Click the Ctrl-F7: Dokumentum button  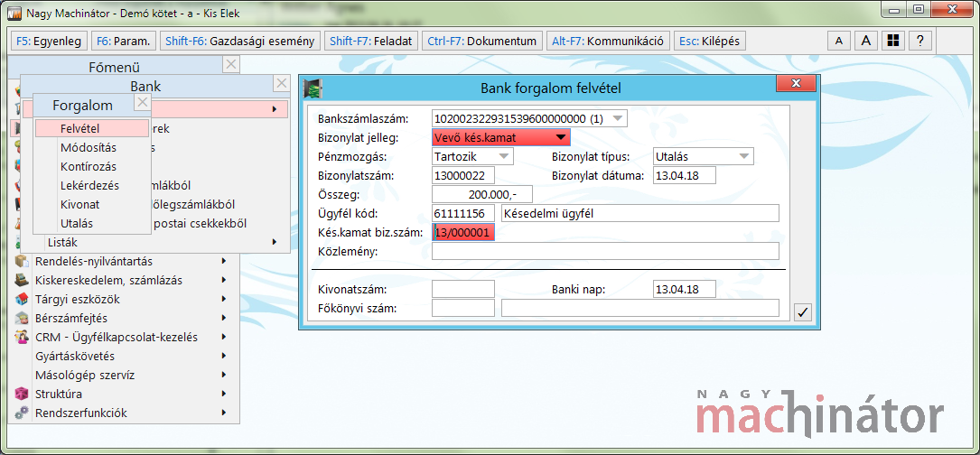482,42
